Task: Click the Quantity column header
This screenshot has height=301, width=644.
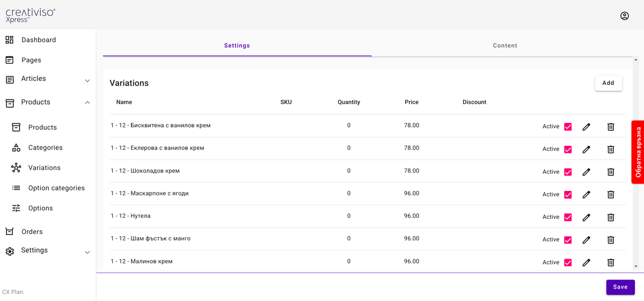Action: point(349,102)
